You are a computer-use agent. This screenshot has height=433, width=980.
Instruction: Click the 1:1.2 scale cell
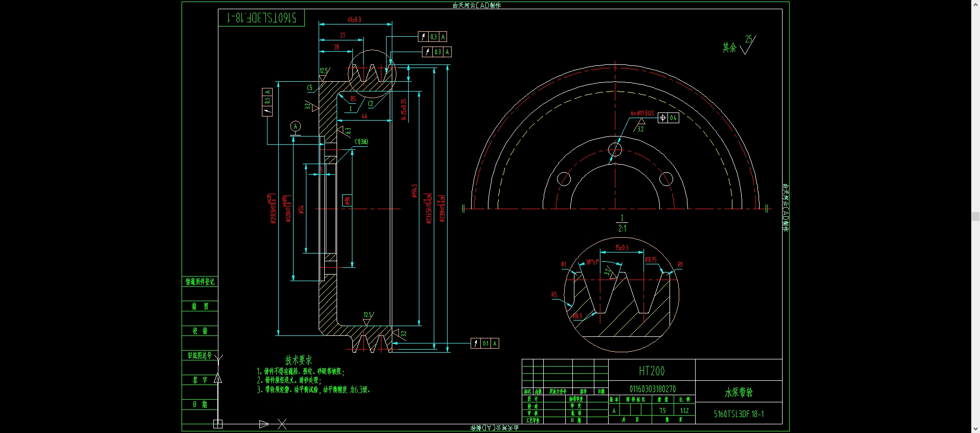point(684,411)
